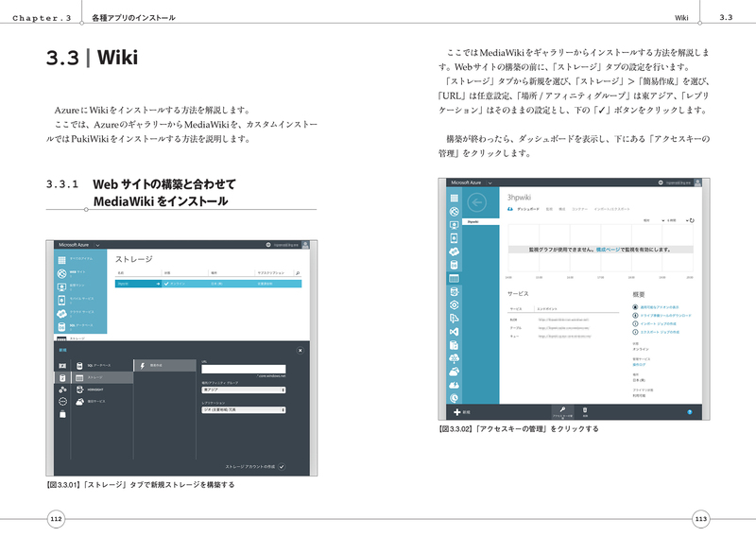The height and width of the screenshot is (537, 756).
Task: Select Storage table icon in right screenshot sidebar
Action: [454, 278]
